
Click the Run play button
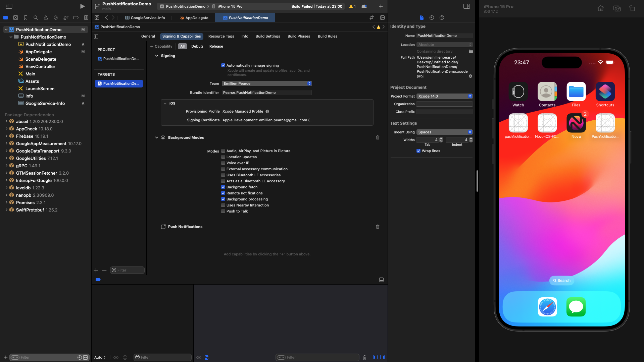click(x=82, y=6)
